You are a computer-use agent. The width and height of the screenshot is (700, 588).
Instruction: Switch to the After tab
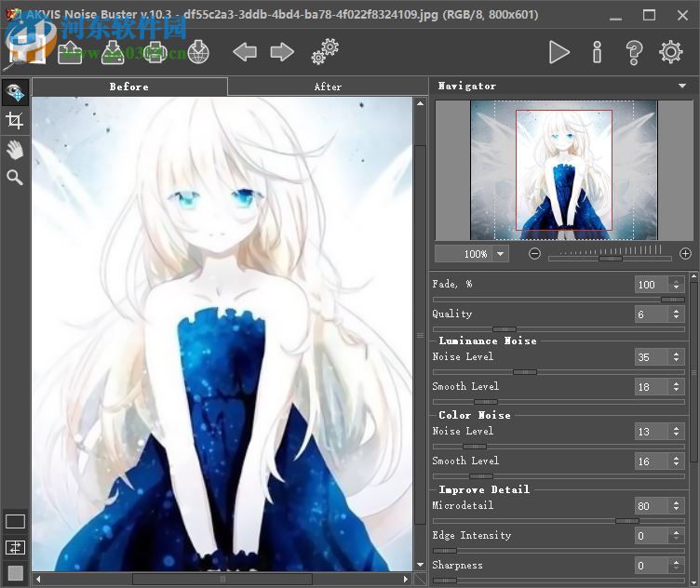(x=328, y=87)
